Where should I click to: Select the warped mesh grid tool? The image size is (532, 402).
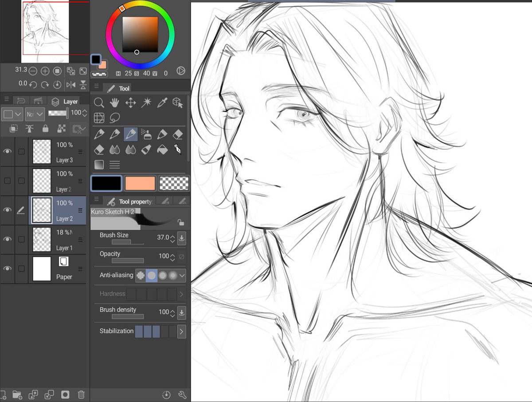point(99,118)
